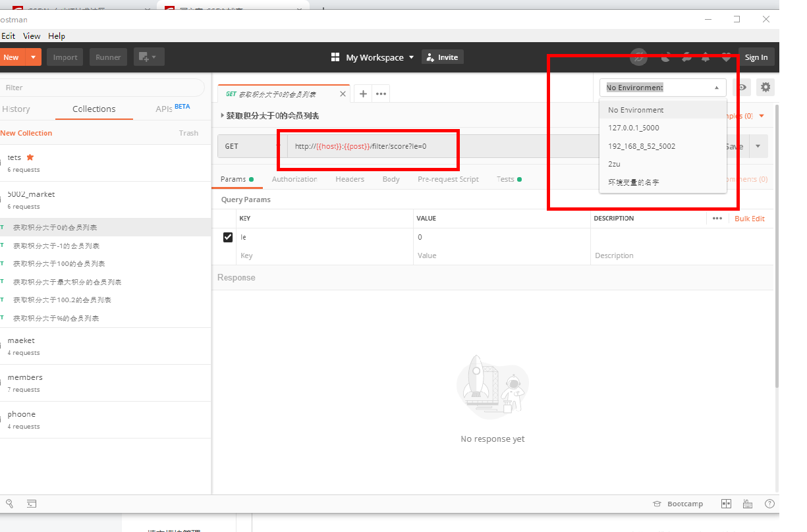Screen dimensions: 807x532
Task: Open the View menu
Action: click(32, 36)
